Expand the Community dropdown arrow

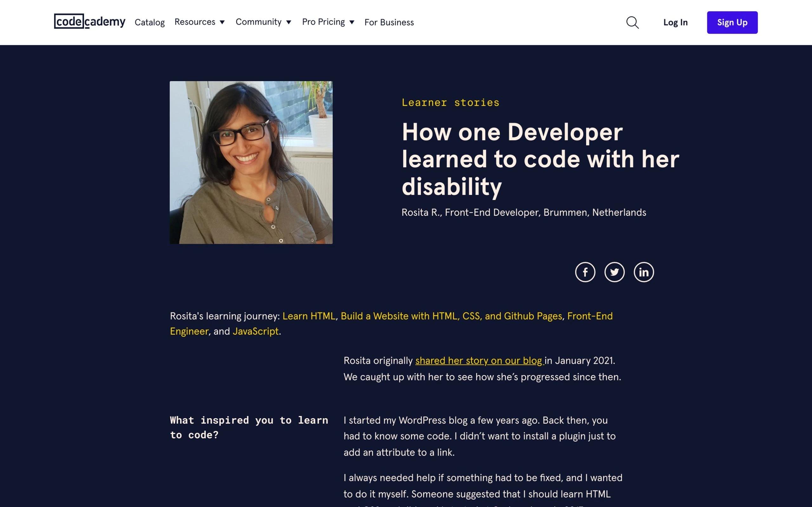289,22
